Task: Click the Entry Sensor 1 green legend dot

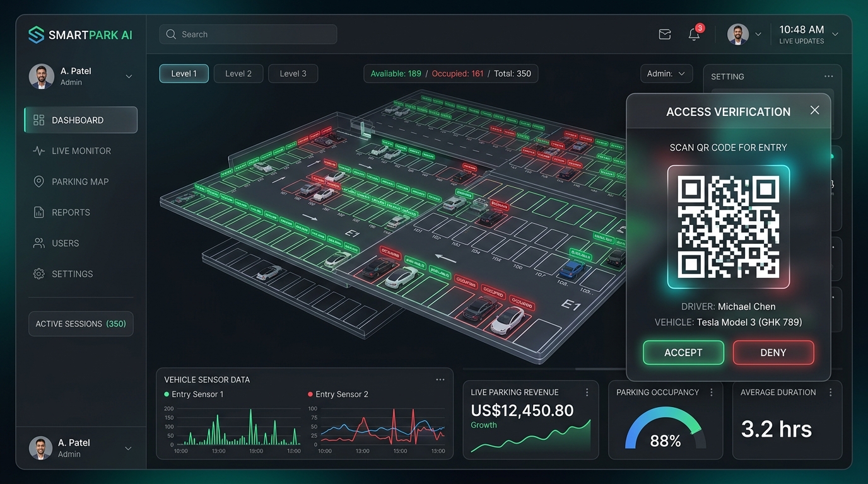Action: 167,394
